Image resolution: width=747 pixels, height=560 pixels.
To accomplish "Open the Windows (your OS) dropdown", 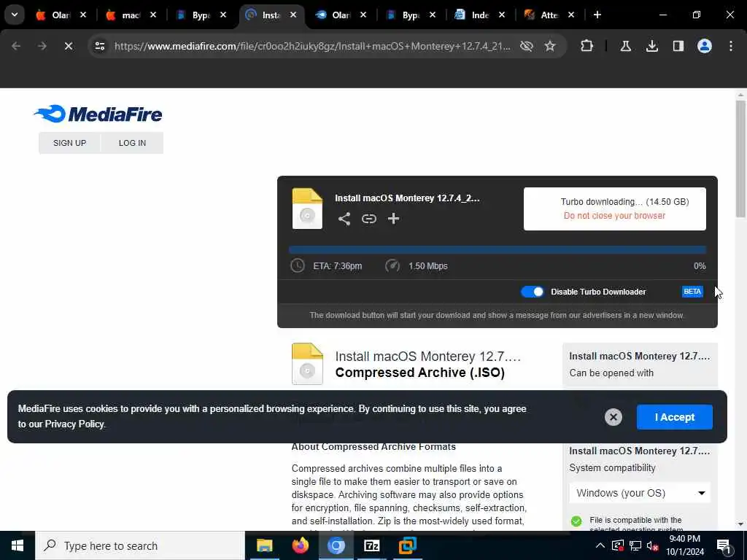I will pyautogui.click(x=639, y=493).
